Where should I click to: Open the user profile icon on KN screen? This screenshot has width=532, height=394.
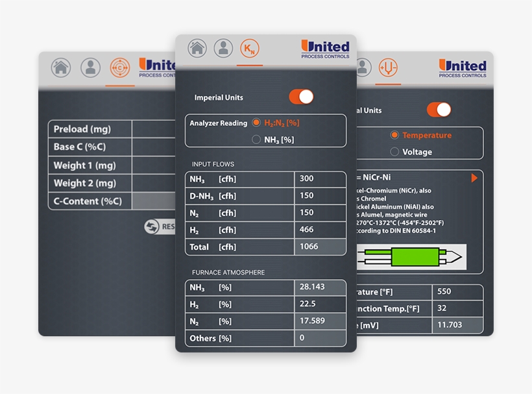tap(223, 47)
